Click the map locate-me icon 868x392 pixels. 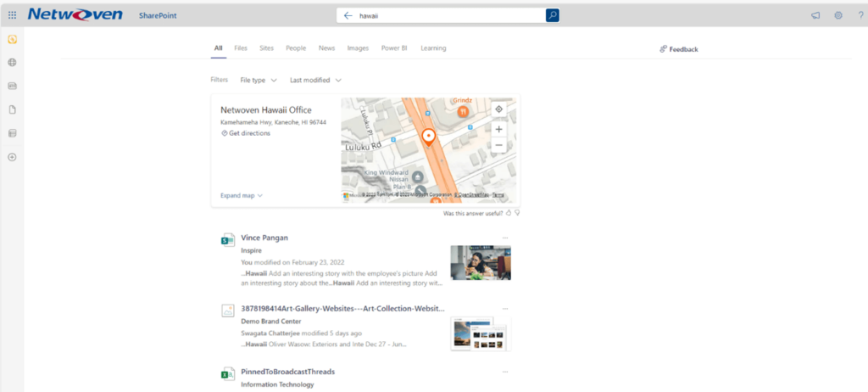(498, 109)
